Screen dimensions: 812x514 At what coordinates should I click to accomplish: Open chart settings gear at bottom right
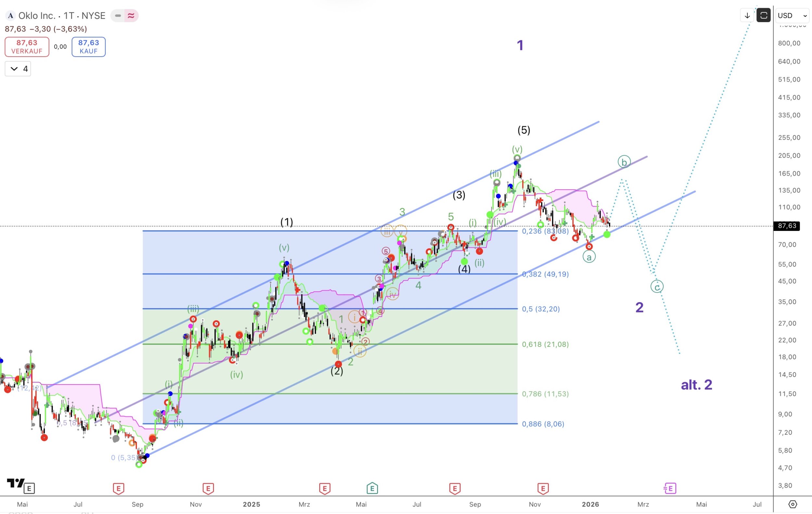pos(793,504)
